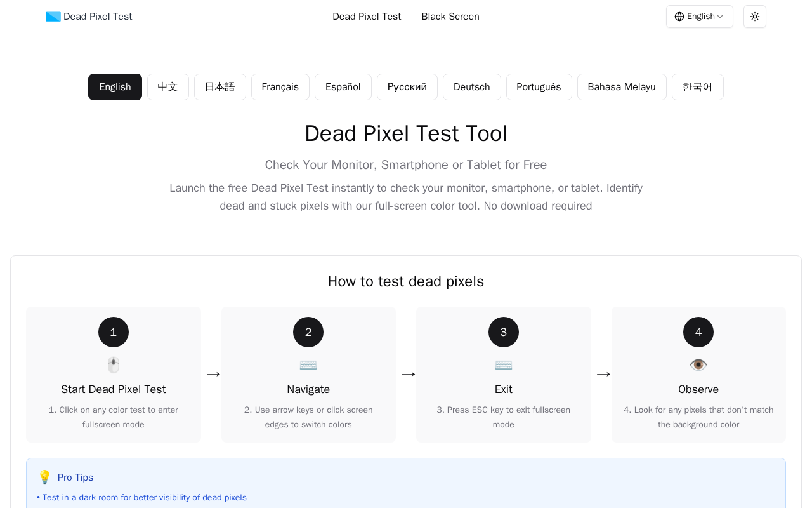Choose the Bahasa Melayu language button
Image resolution: width=812 pixels, height=508 pixels.
(x=622, y=87)
